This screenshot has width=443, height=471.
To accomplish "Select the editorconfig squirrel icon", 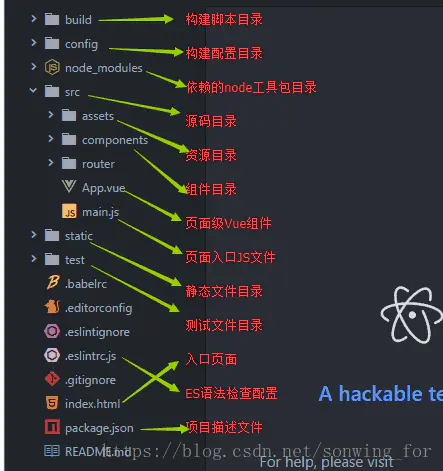I will pos(52,307).
